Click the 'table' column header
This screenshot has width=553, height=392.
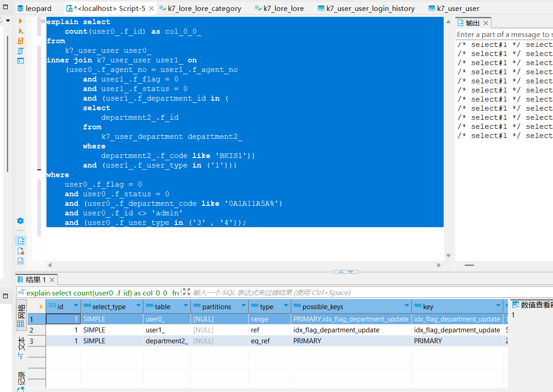pos(162,306)
